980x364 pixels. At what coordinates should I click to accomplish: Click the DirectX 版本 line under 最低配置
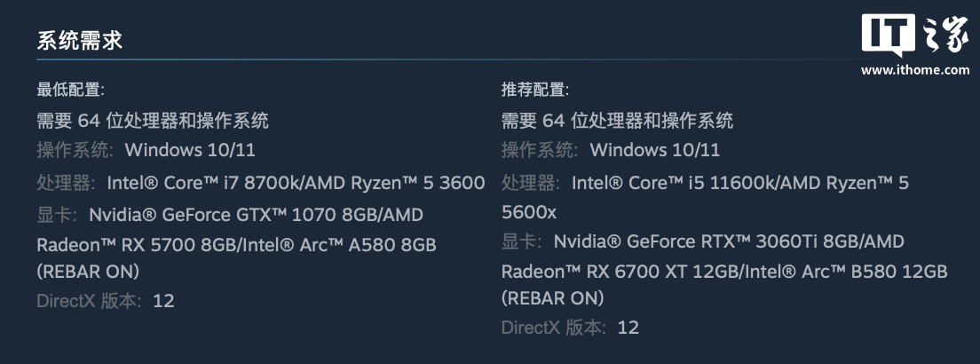105,300
